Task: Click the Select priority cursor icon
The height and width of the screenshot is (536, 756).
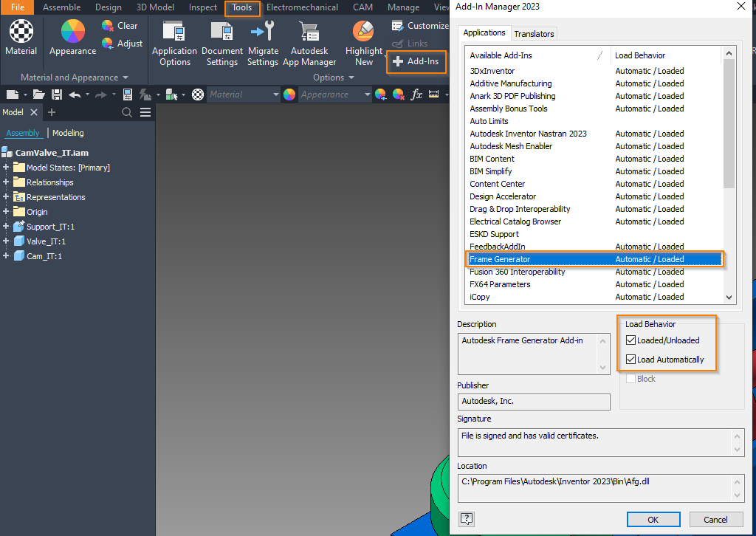Action: 171,95
